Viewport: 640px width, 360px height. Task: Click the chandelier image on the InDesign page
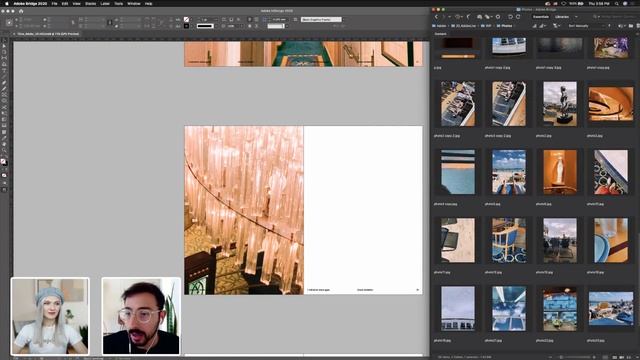(x=244, y=210)
